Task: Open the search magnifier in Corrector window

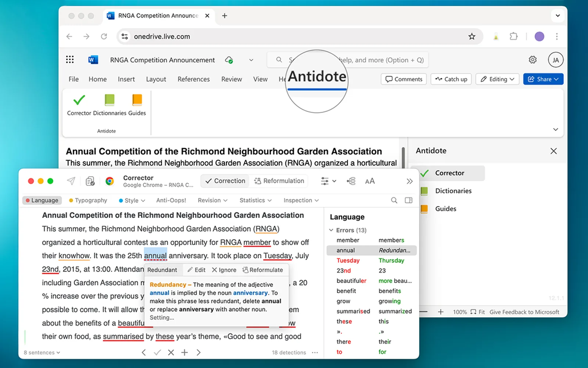Action: tap(394, 200)
